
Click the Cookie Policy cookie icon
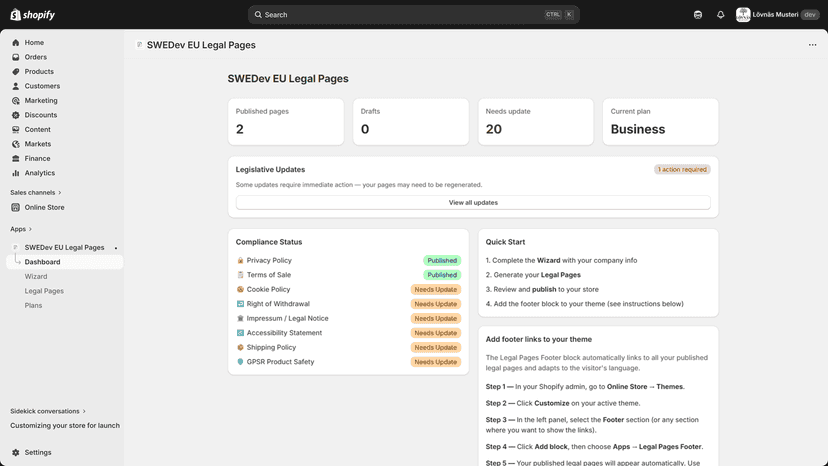click(240, 290)
